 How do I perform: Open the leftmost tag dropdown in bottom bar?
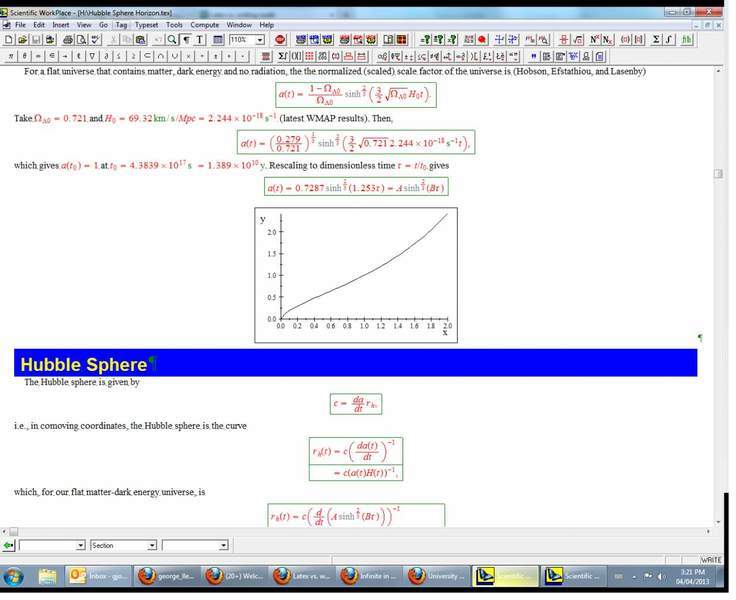point(80,545)
